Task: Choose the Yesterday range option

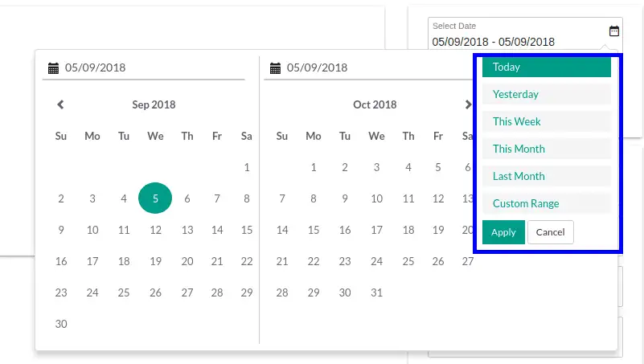Action: (x=546, y=95)
